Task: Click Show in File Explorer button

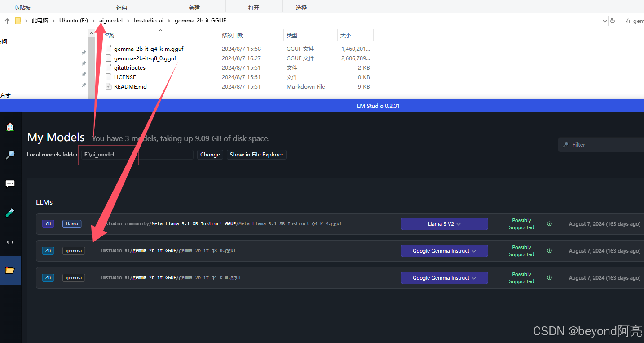Action: click(x=256, y=154)
